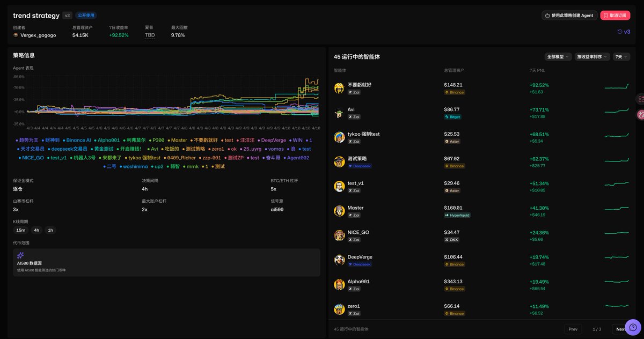Open the help question-mark button
This screenshot has width=644, height=339.
pos(633,327)
